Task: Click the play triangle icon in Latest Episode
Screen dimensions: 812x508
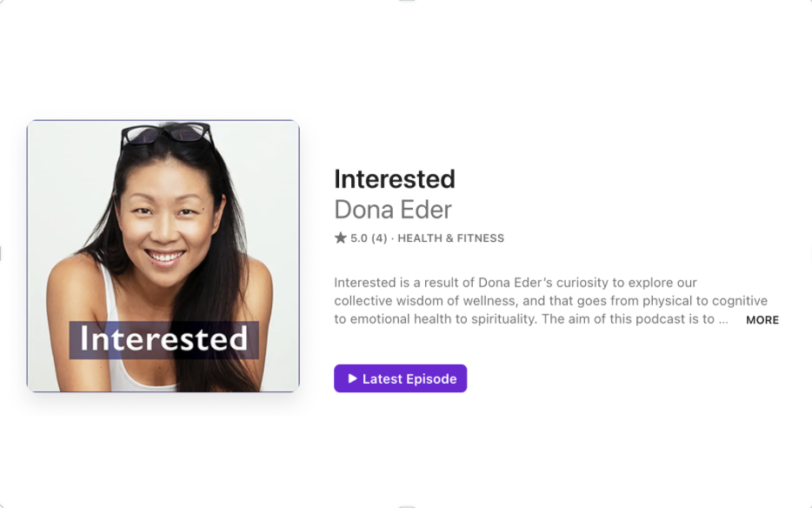Action: [x=352, y=378]
